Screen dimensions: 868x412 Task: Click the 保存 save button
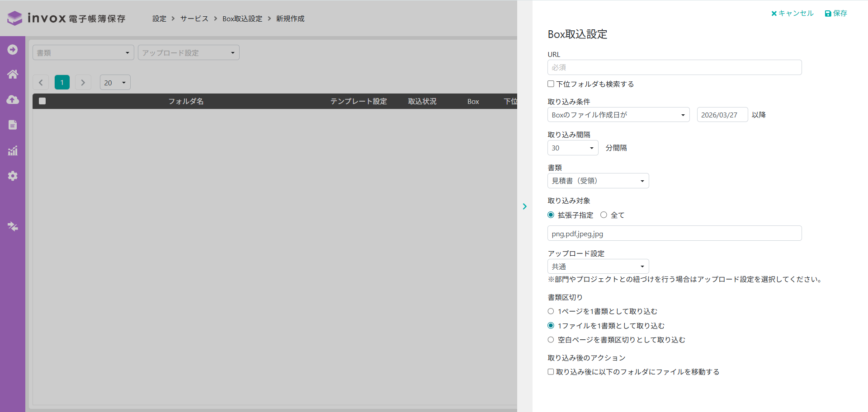pyautogui.click(x=836, y=13)
